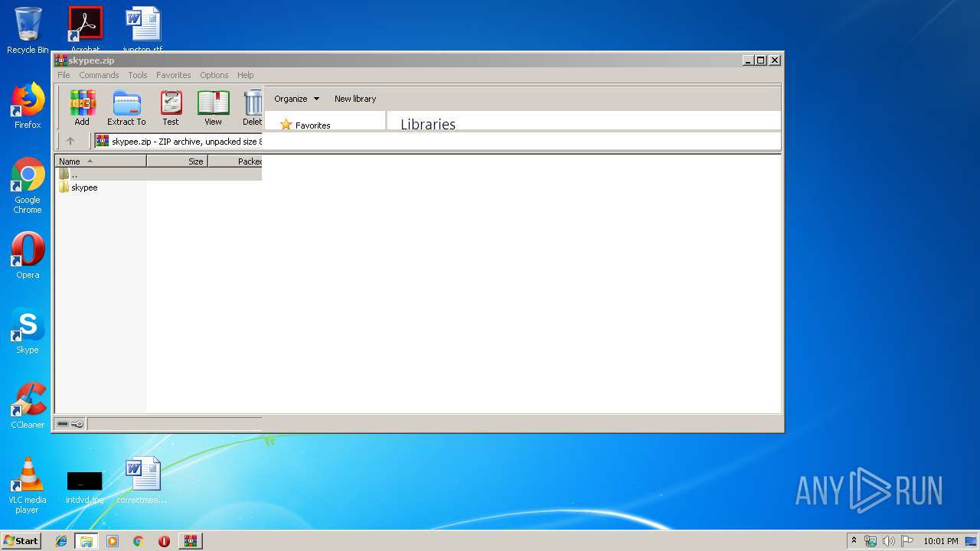Open Windows Media Player from taskbar
The height and width of the screenshot is (551, 980).
point(113,541)
